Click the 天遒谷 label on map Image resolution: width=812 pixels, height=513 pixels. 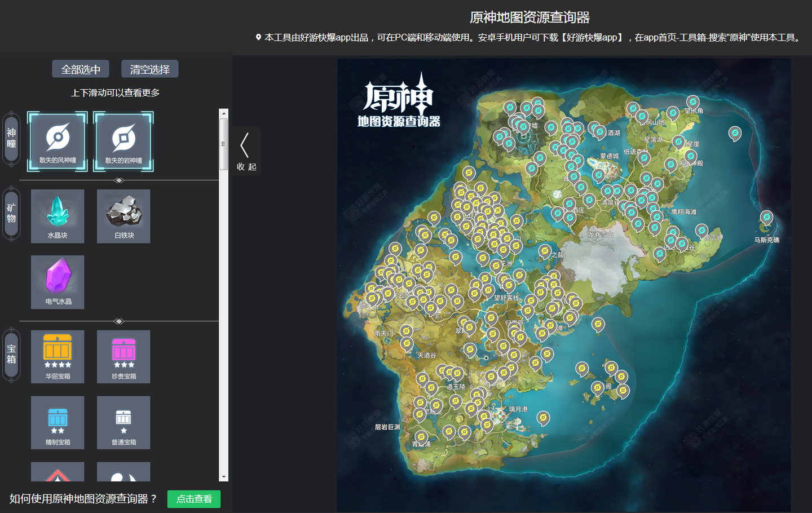point(426,355)
